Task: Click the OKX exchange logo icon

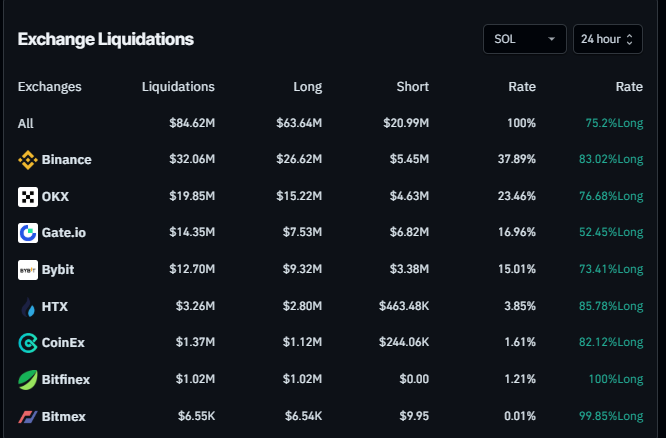Action: 28,197
